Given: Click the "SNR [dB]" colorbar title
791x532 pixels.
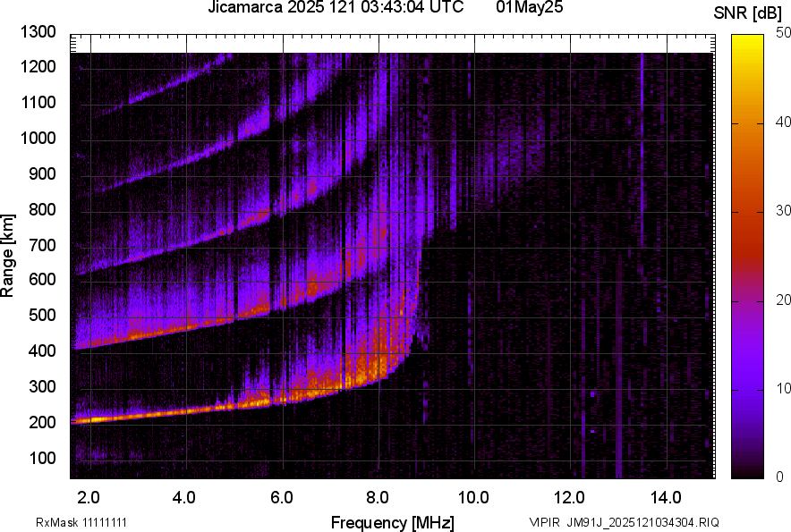Looking at the screenshot, I should (748, 13).
